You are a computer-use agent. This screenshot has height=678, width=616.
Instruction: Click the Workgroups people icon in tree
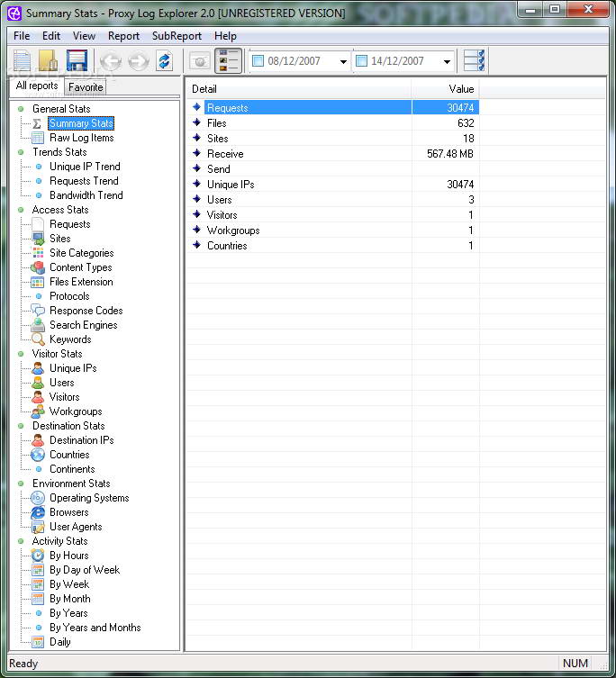coord(38,411)
